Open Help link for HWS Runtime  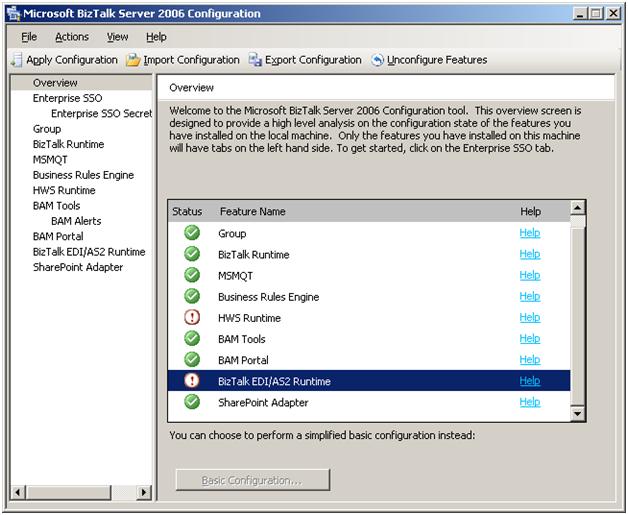[530, 318]
